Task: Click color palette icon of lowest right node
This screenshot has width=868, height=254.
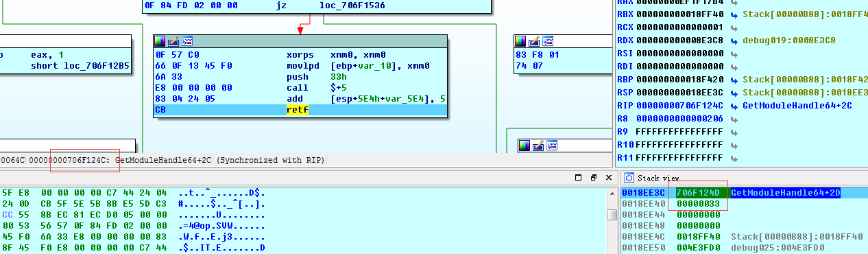Action: [525, 145]
